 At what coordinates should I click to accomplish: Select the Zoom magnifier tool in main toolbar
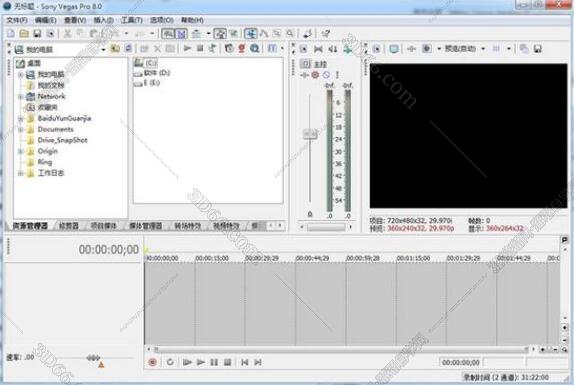290,34
